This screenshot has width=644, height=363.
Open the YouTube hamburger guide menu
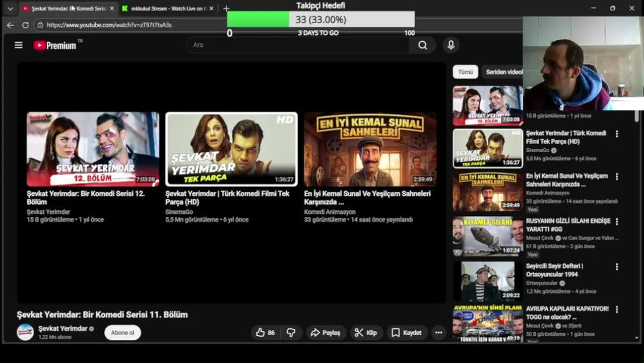point(19,45)
